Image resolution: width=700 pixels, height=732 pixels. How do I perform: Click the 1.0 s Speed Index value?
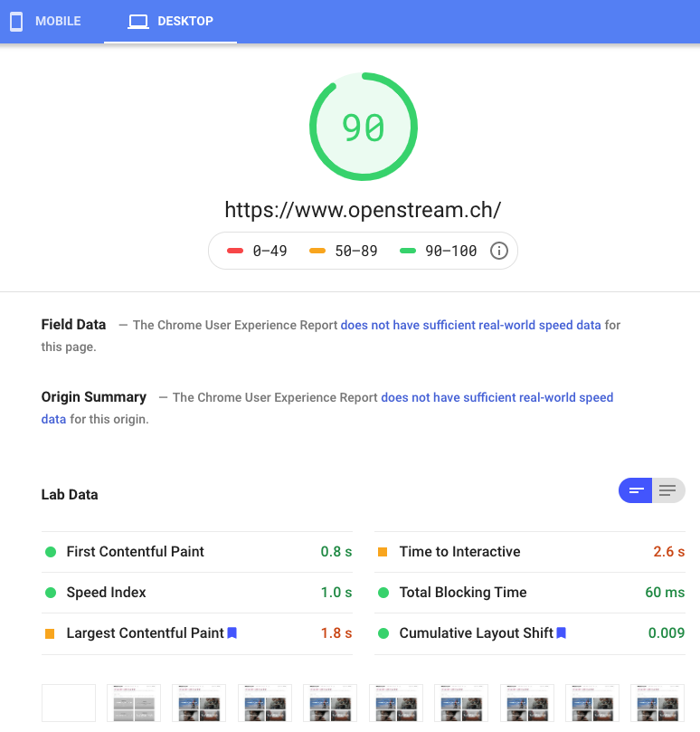click(336, 592)
